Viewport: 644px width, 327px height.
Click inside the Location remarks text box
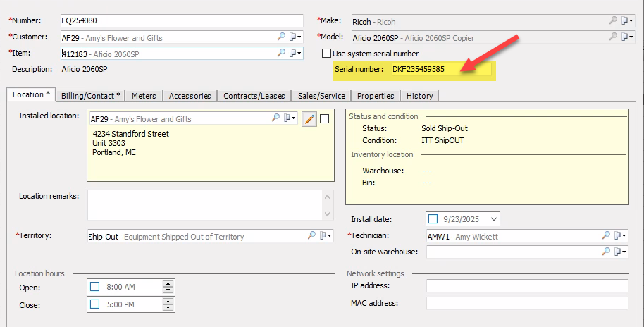pos(205,204)
